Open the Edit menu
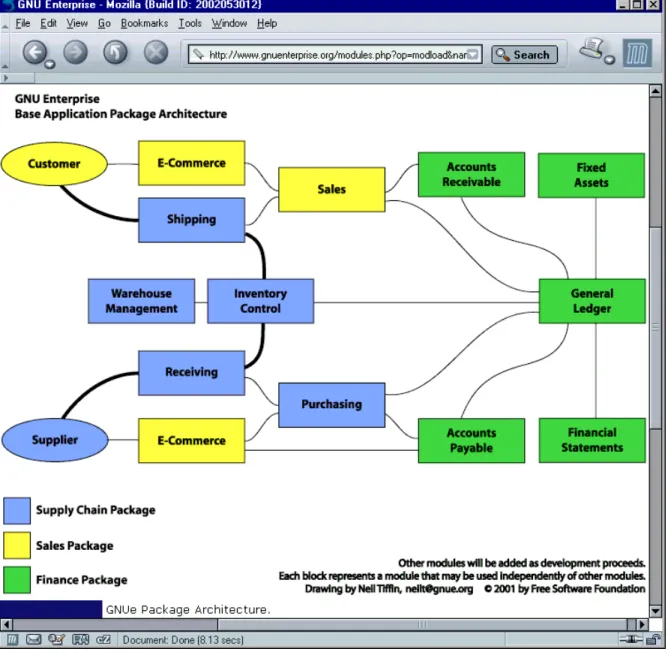Screen dimensions: 668x655 (48, 23)
